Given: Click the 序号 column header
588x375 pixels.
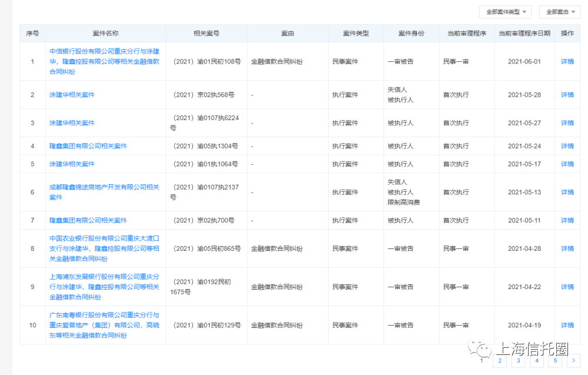Looking at the screenshot, I should (x=32, y=33).
